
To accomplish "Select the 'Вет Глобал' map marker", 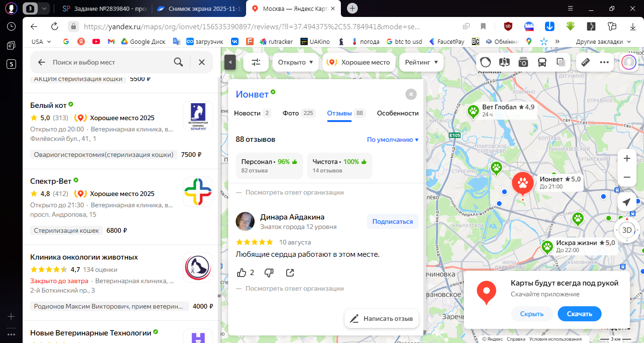I will point(473,111).
